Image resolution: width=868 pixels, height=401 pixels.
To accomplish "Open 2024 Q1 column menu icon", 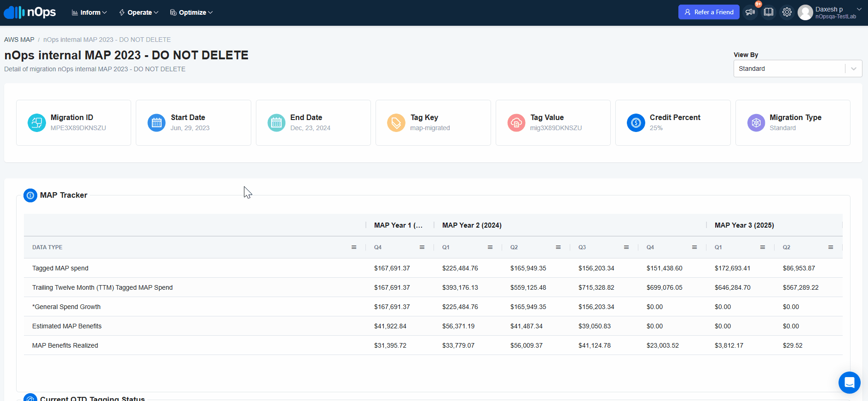I will coord(490,247).
